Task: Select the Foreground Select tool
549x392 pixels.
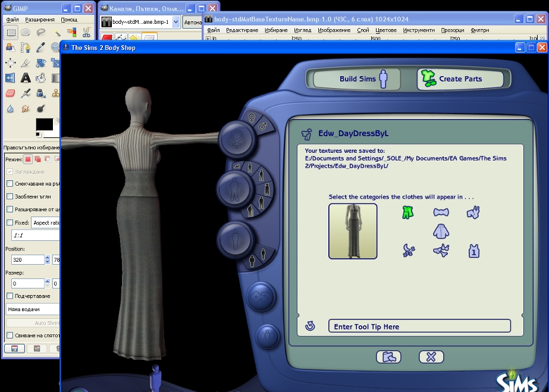Action: [11, 48]
